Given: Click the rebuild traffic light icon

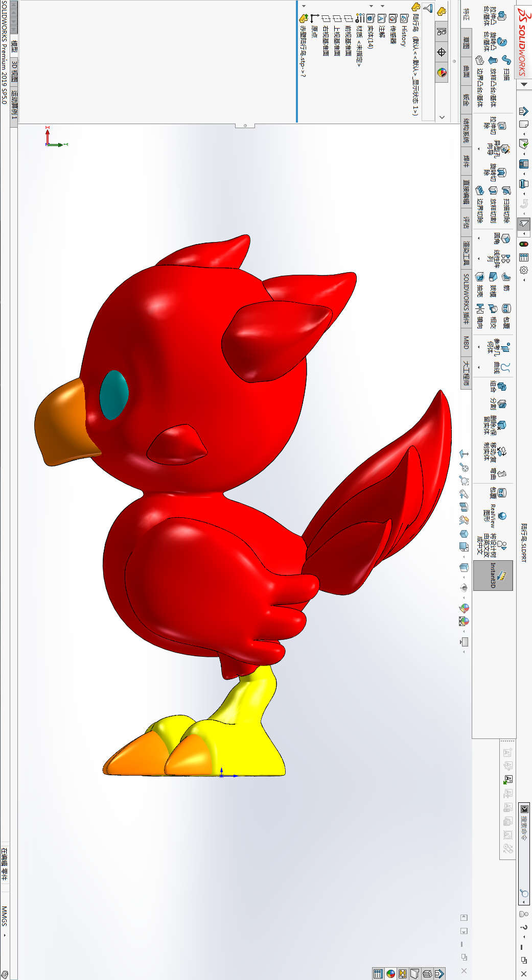Looking at the screenshot, I should pos(524,244).
